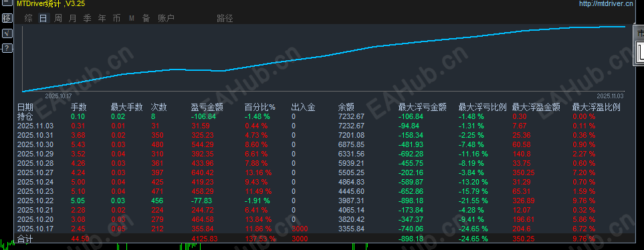Viewport: 644px width, 250px height.
Task: Click the 最大浮盈金额 column header
Action: [x=536, y=108]
